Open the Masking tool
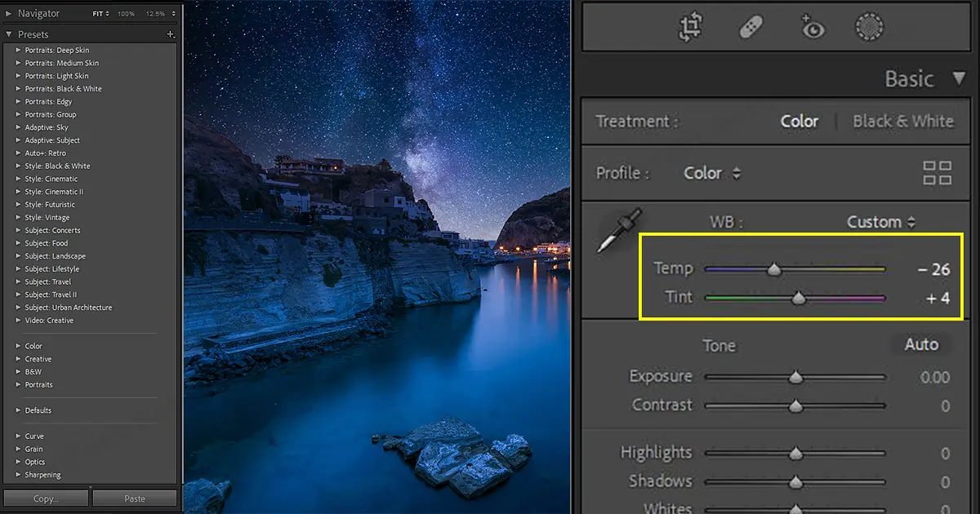This screenshot has height=514, width=980. [x=869, y=27]
